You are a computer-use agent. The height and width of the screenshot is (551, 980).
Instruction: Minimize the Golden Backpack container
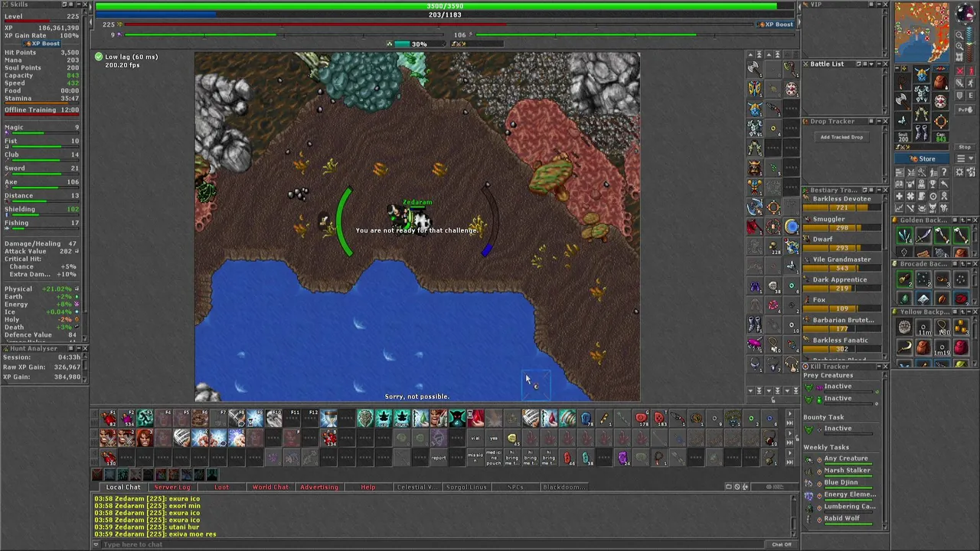tap(969, 220)
